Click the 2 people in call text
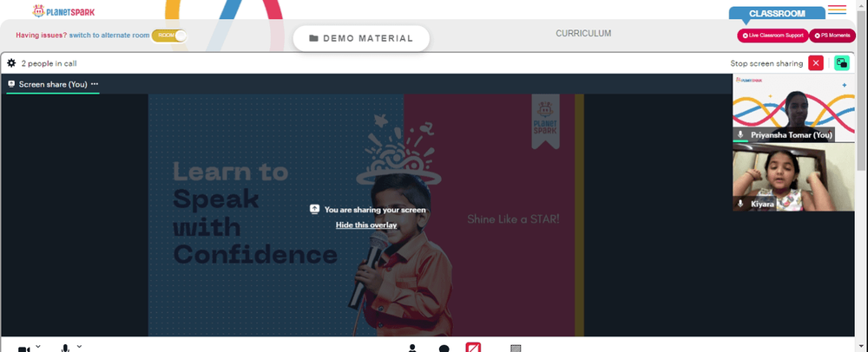Image resolution: width=868 pixels, height=352 pixels. 49,63
